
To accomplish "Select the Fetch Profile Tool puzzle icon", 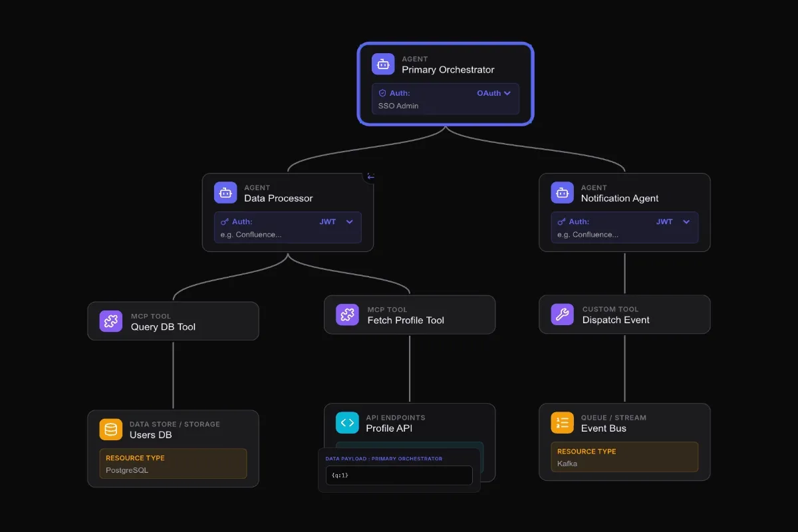I will click(346, 315).
